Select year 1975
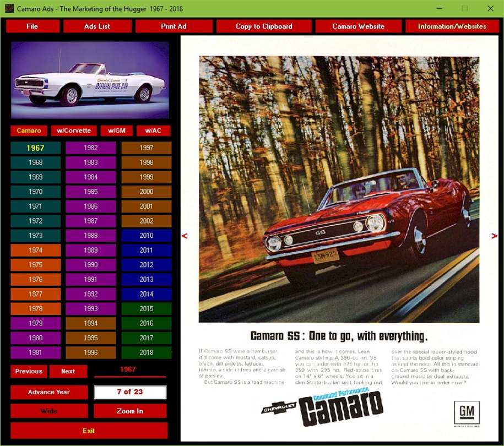 [x=36, y=265]
